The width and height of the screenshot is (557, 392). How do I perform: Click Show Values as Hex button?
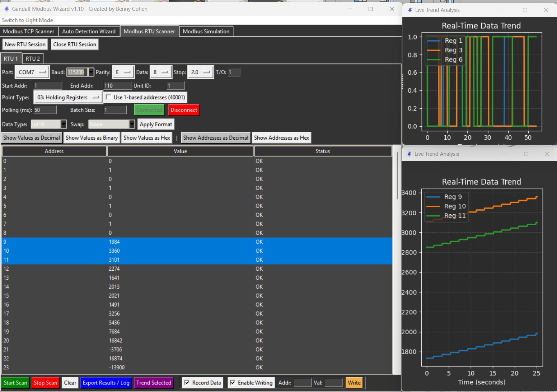[x=147, y=138]
